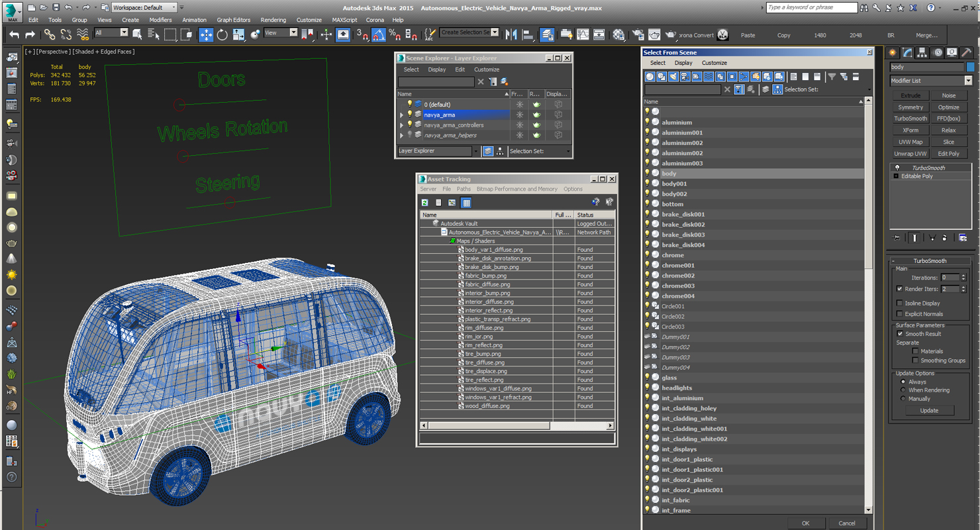This screenshot has height=530, width=980.
Task: Switch to the Utilities hammer panel
Action: click(967, 52)
